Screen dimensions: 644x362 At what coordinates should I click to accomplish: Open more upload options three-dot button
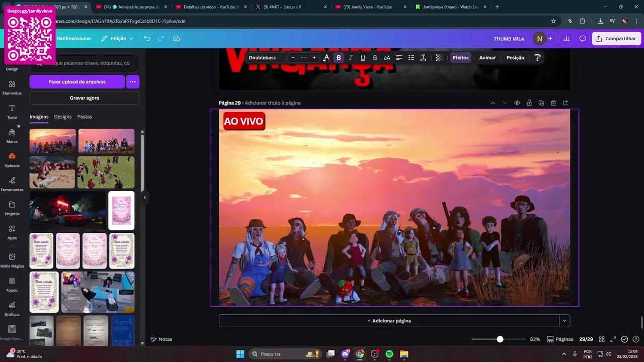pos(133,81)
